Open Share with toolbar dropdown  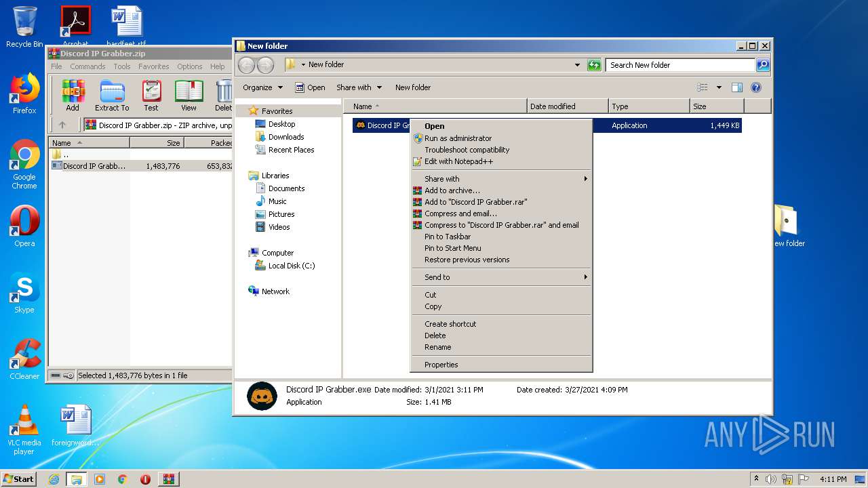[359, 87]
